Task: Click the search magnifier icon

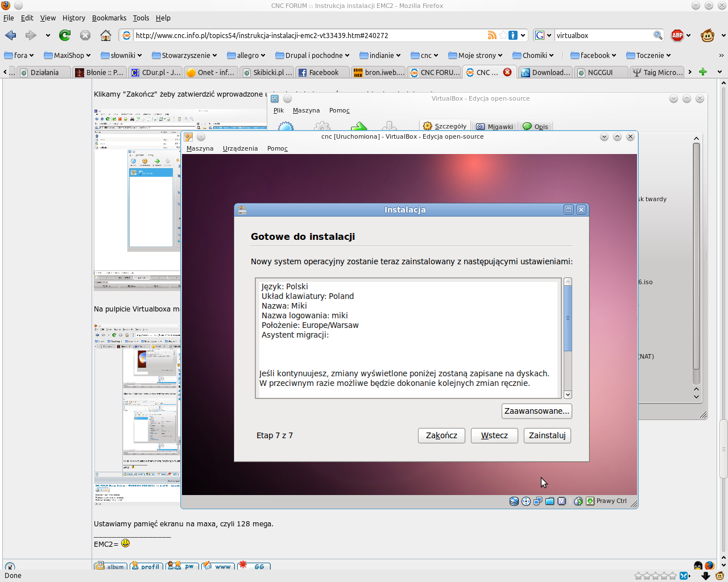Action: click(x=658, y=35)
